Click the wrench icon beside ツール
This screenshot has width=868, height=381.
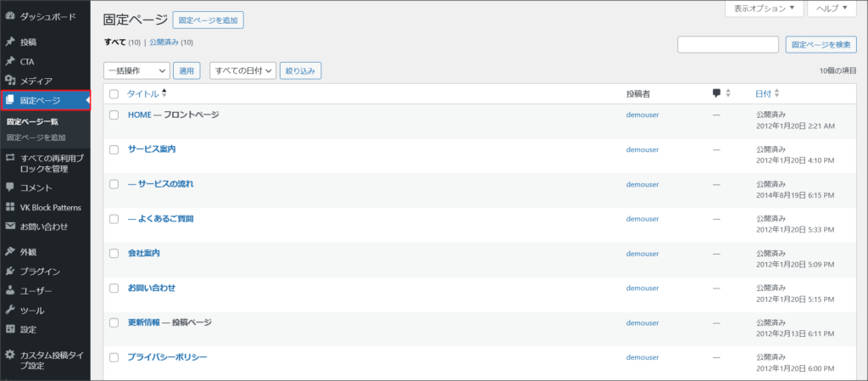pyautogui.click(x=10, y=311)
